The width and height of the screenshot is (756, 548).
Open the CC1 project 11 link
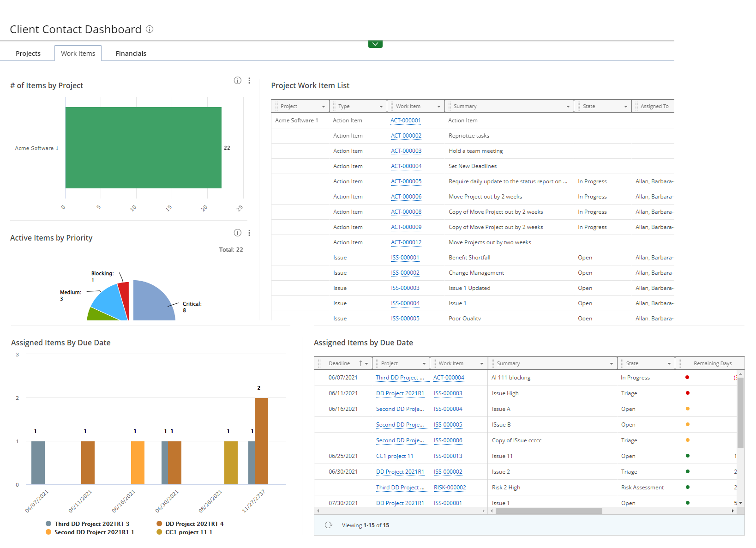(395, 456)
